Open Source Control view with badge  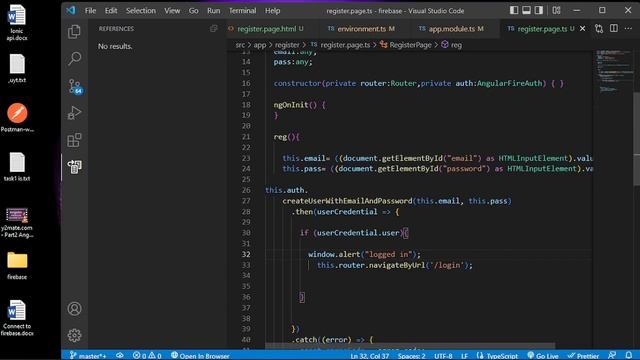click(x=75, y=86)
